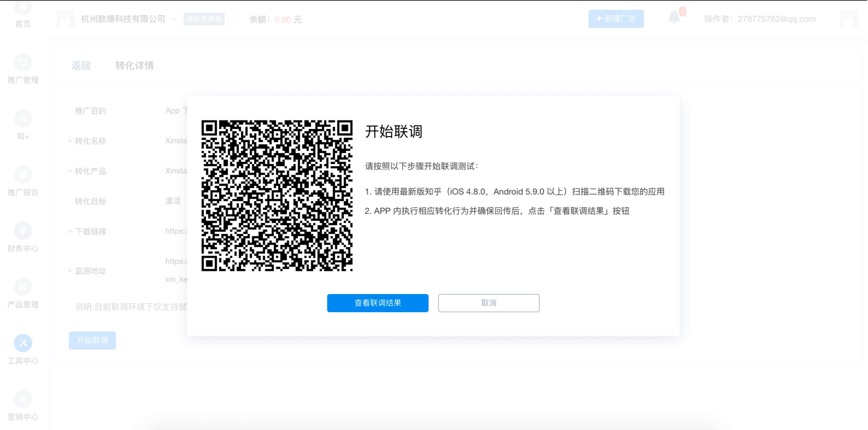This screenshot has height=430, width=868.
Task: Click the 开始联调 dialog title
Action: point(394,132)
